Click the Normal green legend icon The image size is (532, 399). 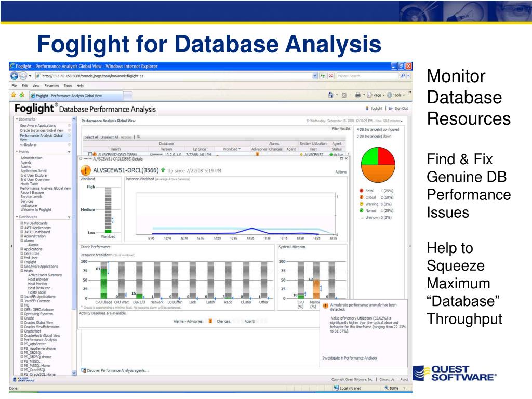point(362,210)
